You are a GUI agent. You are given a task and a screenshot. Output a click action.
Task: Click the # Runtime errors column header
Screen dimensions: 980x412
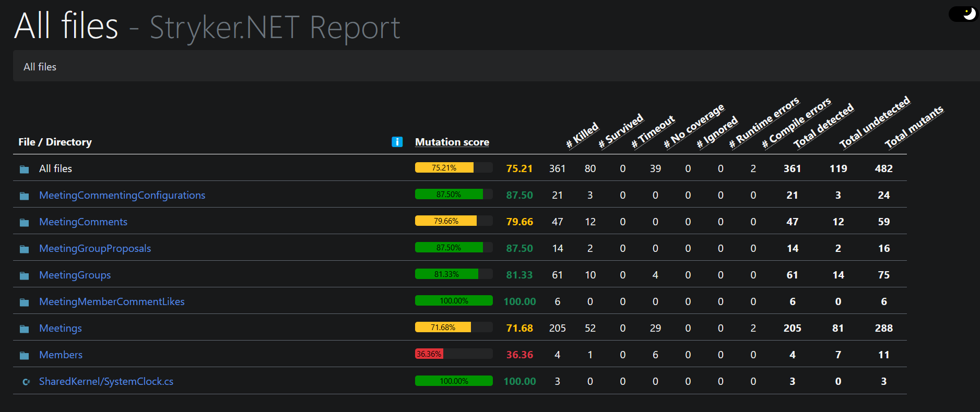[x=764, y=123]
